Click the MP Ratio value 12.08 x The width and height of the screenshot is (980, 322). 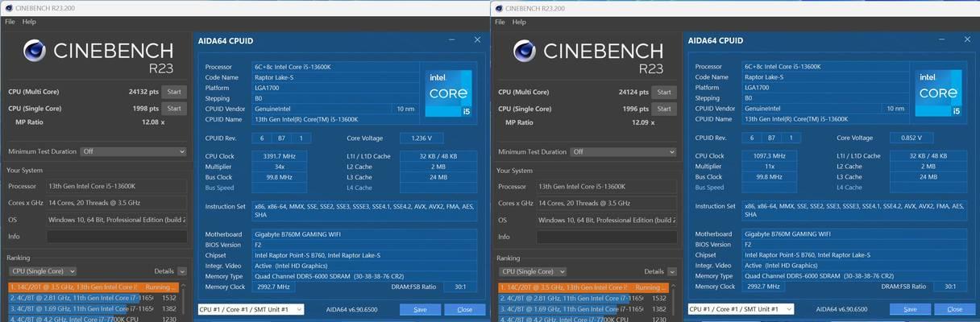point(153,122)
